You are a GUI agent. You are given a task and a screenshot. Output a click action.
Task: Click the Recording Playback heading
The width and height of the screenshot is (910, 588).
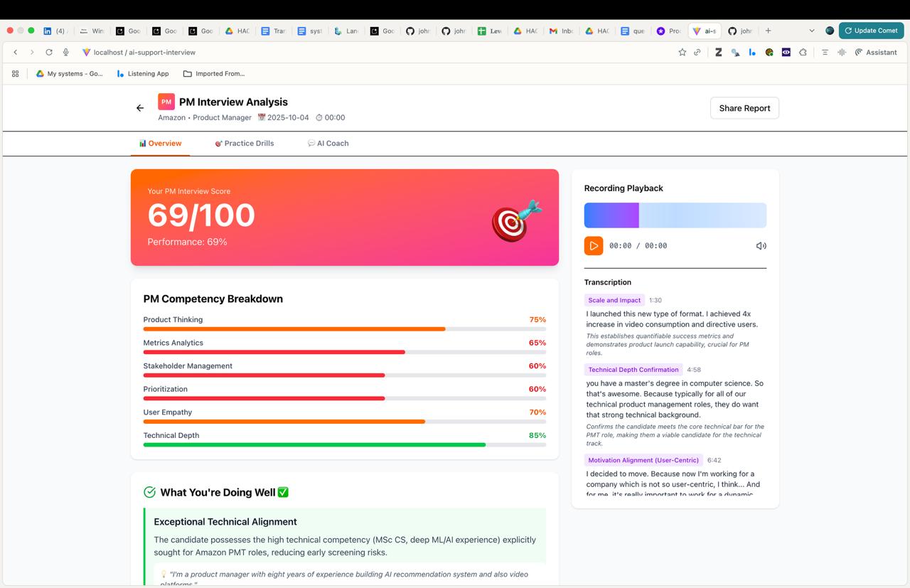point(623,188)
